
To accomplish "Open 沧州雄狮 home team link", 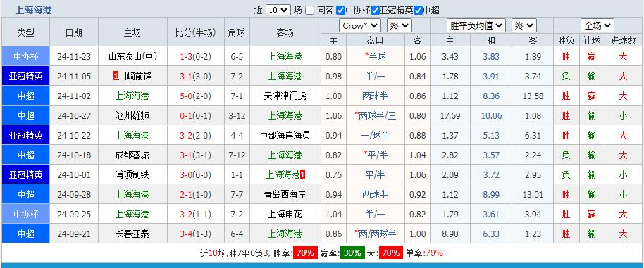I will click(x=132, y=115).
